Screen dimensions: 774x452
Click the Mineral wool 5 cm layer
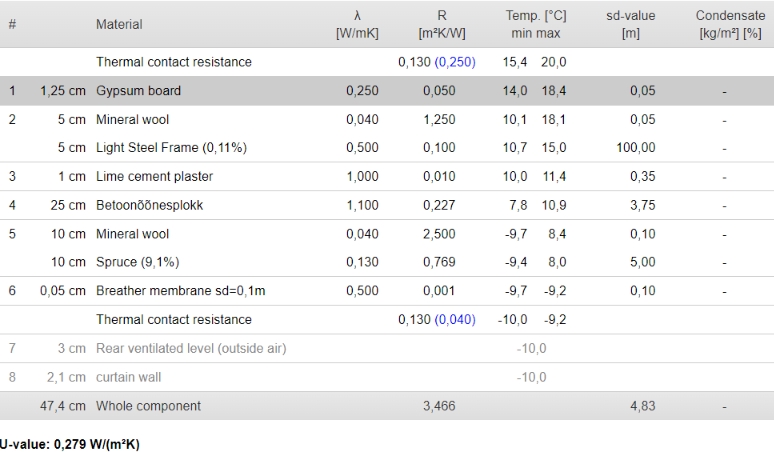click(387, 119)
